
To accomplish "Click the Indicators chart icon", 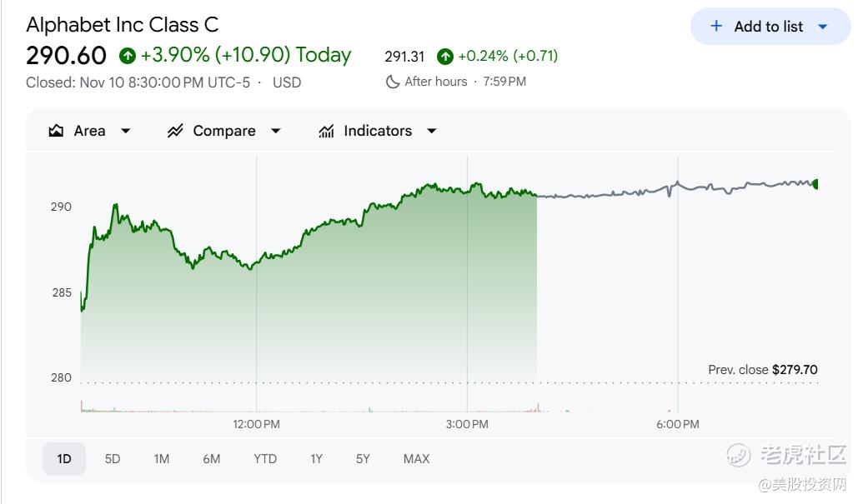I will [x=326, y=131].
